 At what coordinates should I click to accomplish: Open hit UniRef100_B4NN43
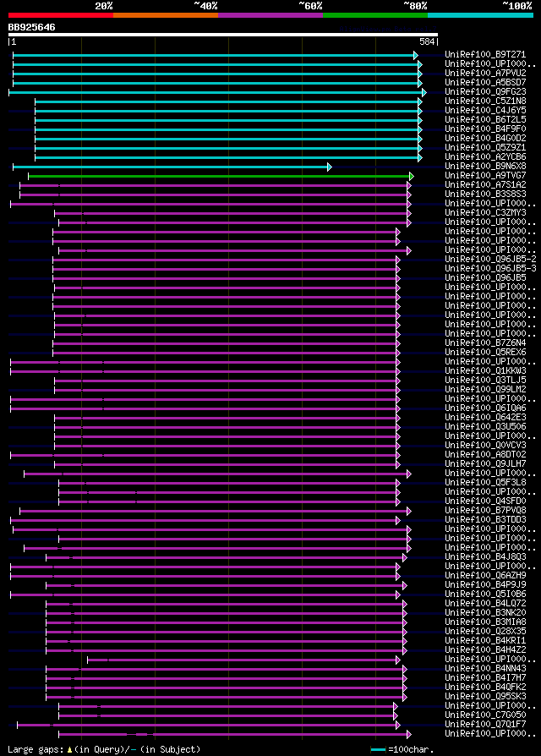[485, 668]
